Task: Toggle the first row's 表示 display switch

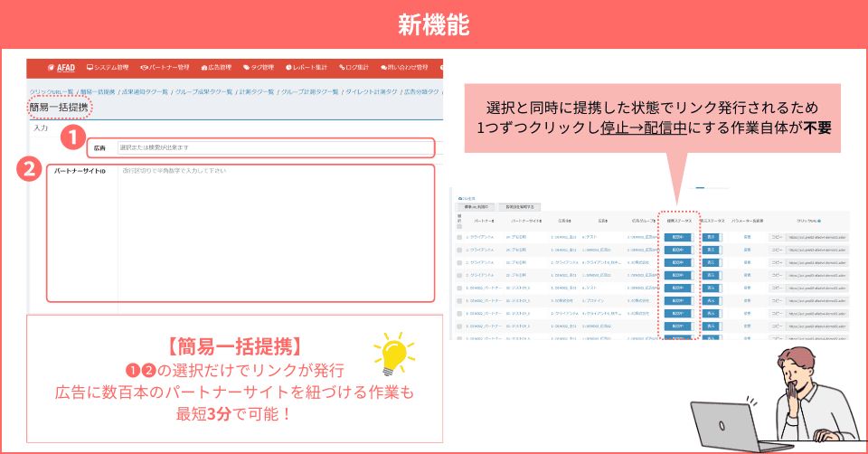Action: pyautogui.click(x=711, y=237)
